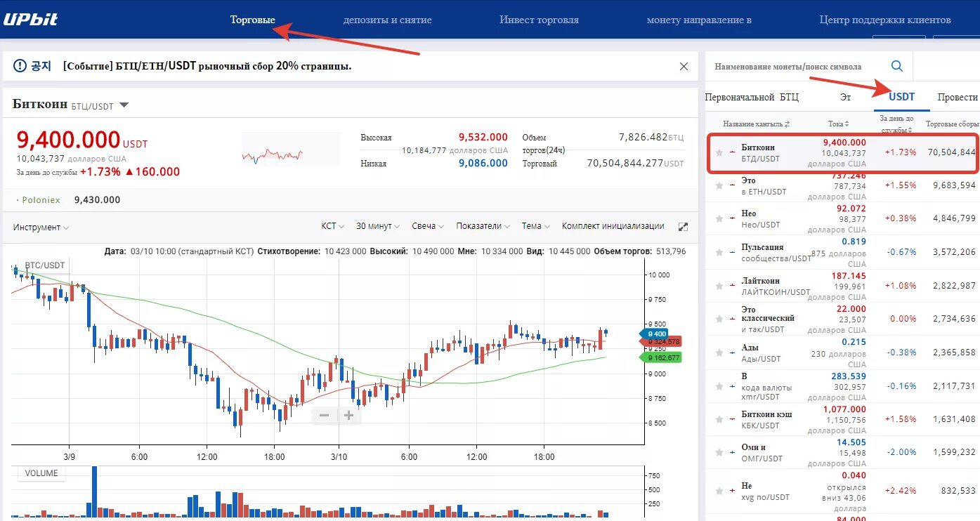
Task: Click the 9,086.000 low price value
Action: point(483,164)
